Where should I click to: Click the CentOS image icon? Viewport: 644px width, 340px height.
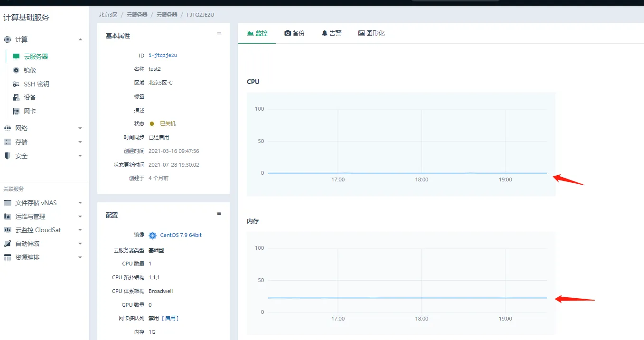click(152, 235)
